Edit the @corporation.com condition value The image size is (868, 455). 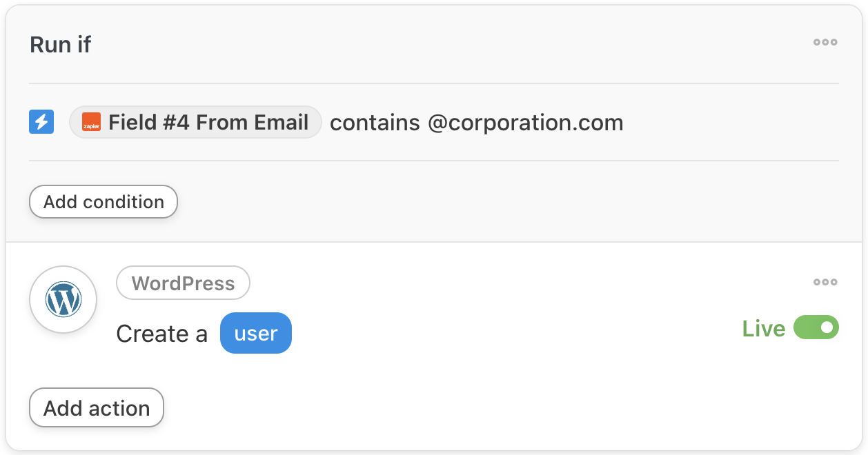(x=525, y=123)
